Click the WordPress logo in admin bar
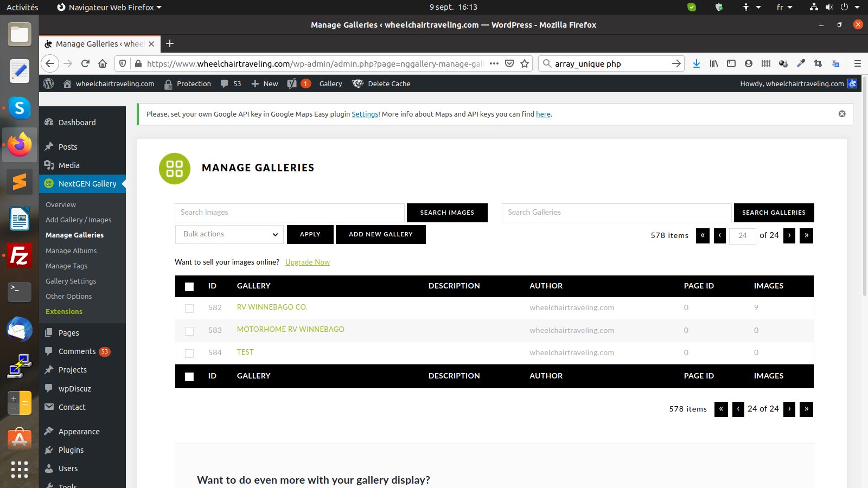 (x=49, y=84)
